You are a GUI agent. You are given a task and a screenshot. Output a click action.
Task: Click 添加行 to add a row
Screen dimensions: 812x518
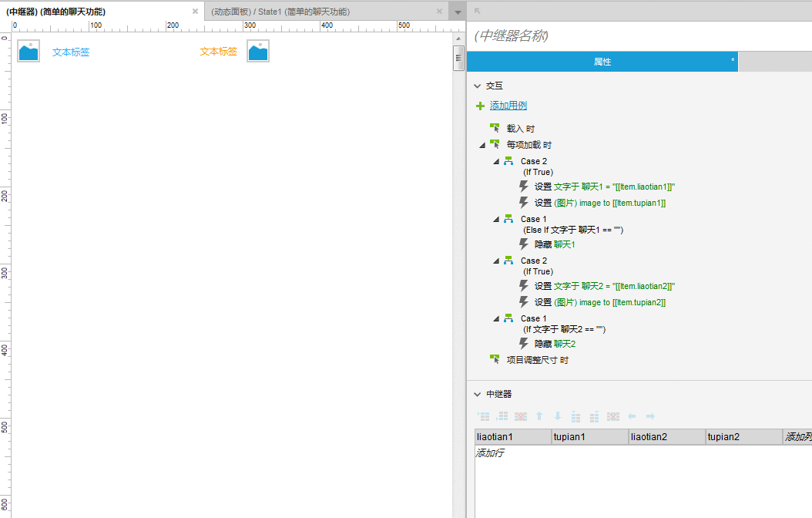[490, 453]
